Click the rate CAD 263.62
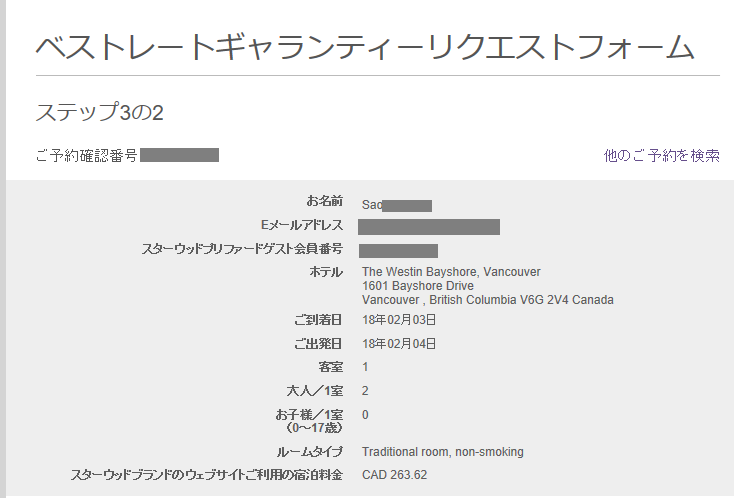 tap(395, 475)
